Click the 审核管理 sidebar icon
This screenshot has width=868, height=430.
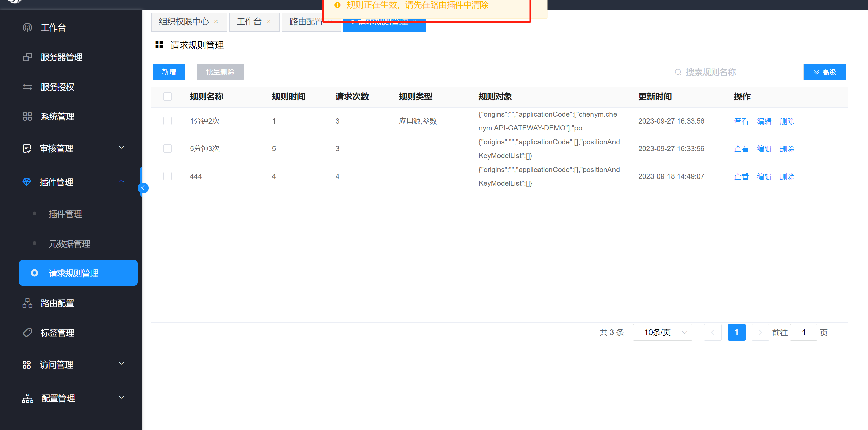[26, 148]
